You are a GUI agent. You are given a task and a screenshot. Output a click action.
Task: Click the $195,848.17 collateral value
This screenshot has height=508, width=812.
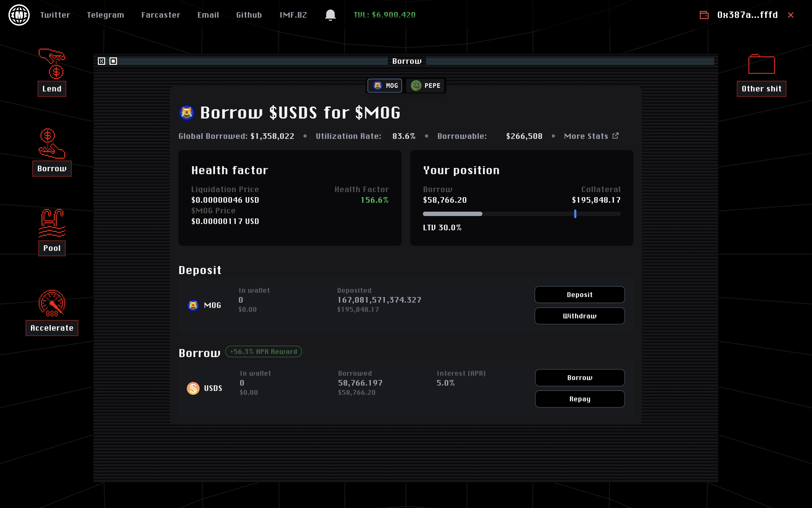click(x=596, y=200)
